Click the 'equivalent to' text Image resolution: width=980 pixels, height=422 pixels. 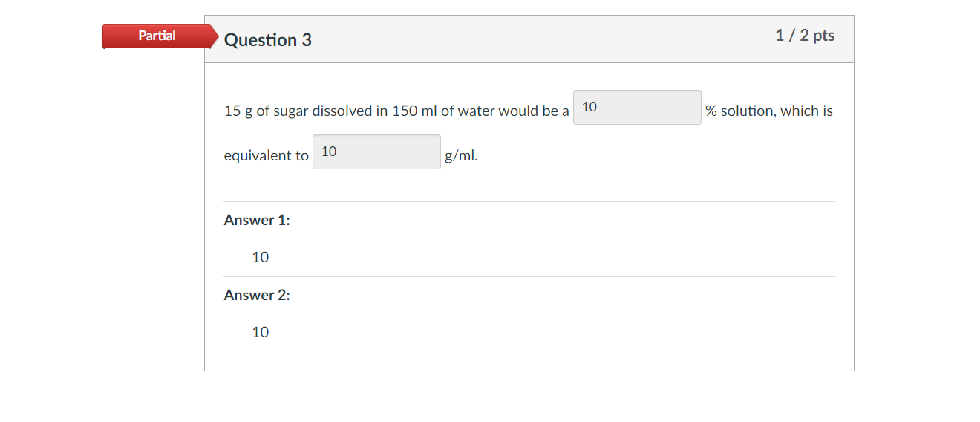click(x=266, y=156)
